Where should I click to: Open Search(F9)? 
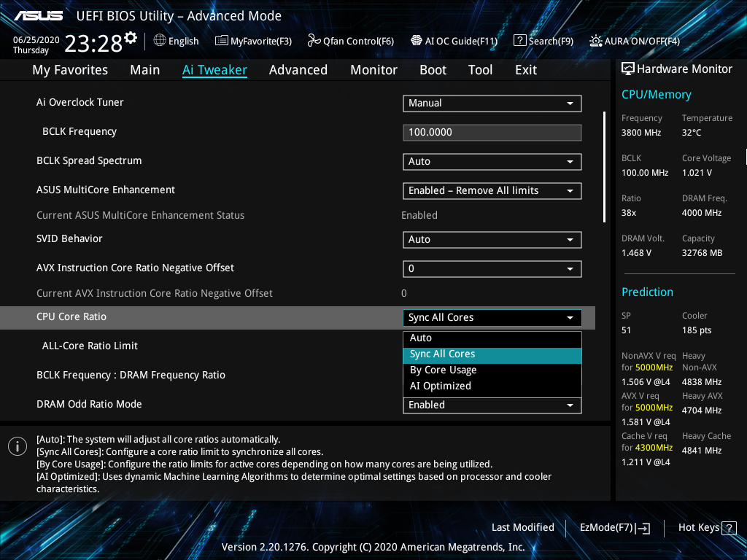pyautogui.click(x=543, y=41)
